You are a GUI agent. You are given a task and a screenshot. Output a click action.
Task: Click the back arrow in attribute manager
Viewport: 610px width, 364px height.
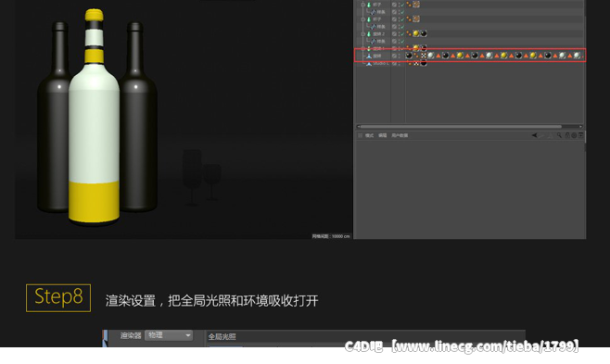535,135
